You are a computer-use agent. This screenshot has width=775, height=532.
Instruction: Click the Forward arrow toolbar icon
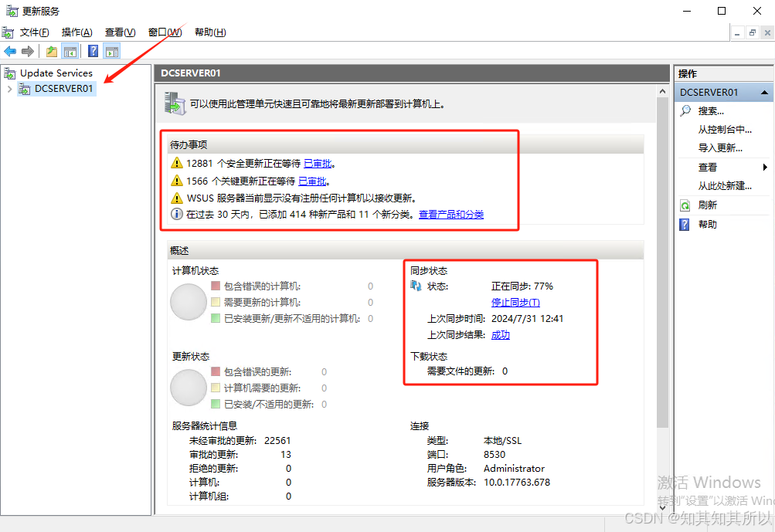click(28, 52)
